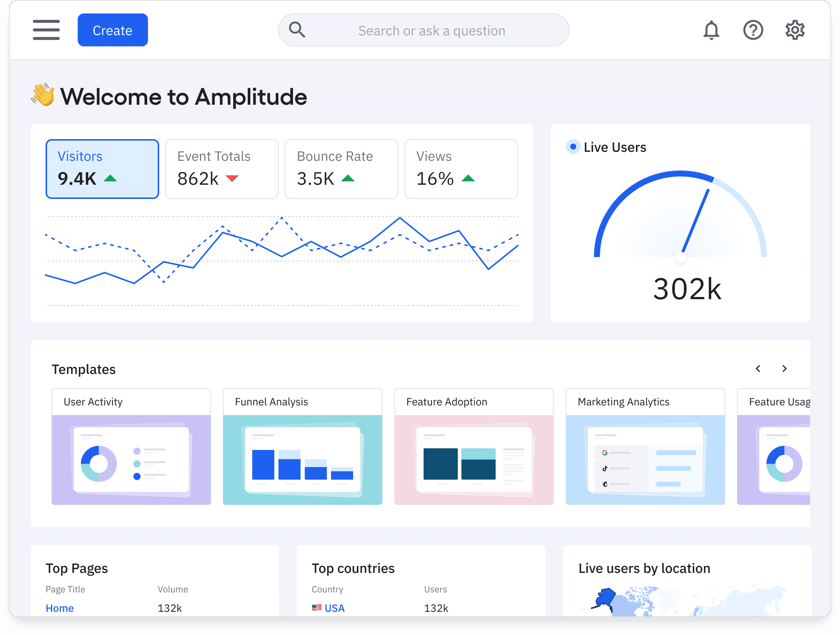Toggle the Bounce Rate metric card
Screen dimensions: 840x635
(x=341, y=169)
